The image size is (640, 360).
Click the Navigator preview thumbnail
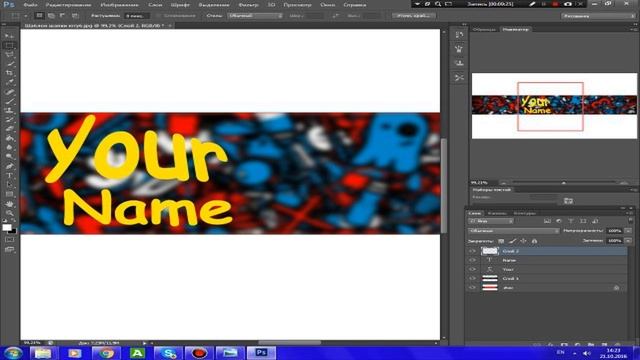[x=554, y=106]
